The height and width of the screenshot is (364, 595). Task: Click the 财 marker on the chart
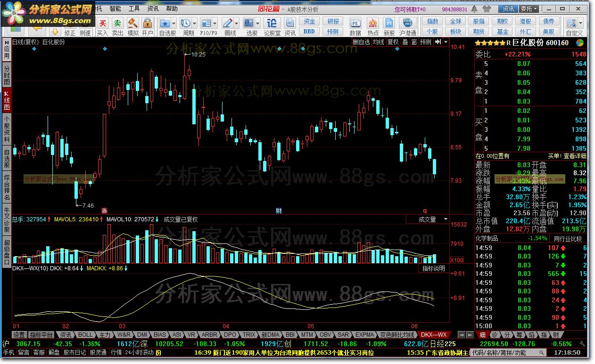coord(279,210)
